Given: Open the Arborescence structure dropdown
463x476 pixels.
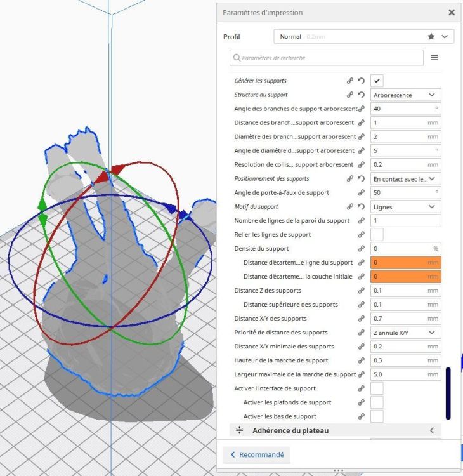Looking at the screenshot, I should pyautogui.click(x=406, y=95).
